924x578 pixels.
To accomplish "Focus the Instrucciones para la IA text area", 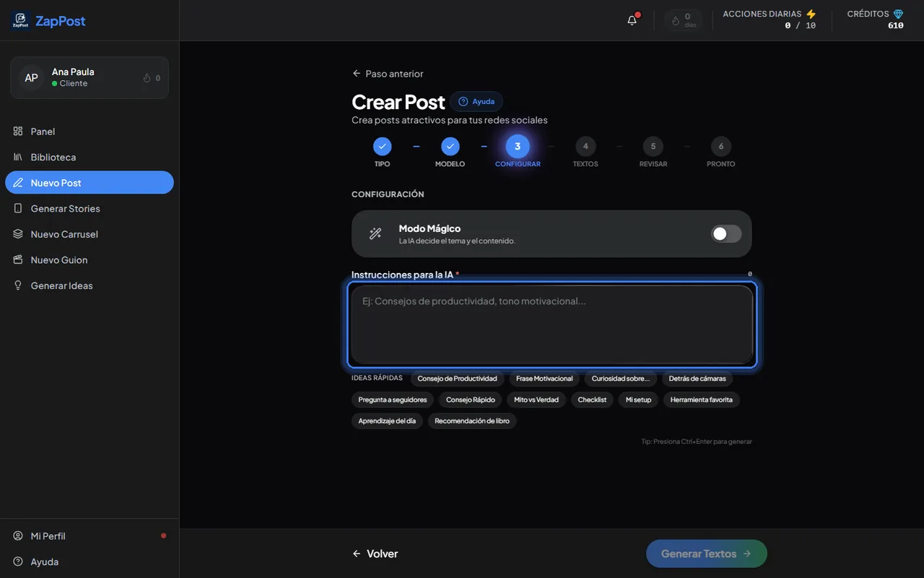I will [552, 324].
